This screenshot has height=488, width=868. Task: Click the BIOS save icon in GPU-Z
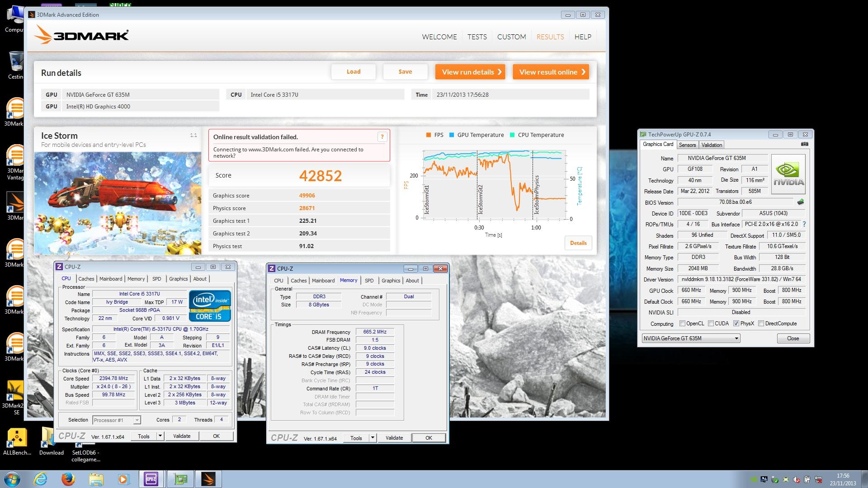pyautogui.click(x=801, y=202)
